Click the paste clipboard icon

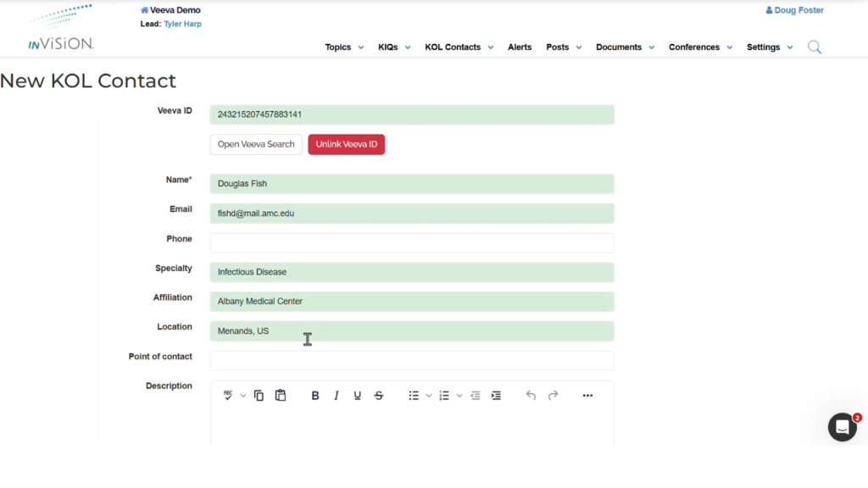[281, 396]
